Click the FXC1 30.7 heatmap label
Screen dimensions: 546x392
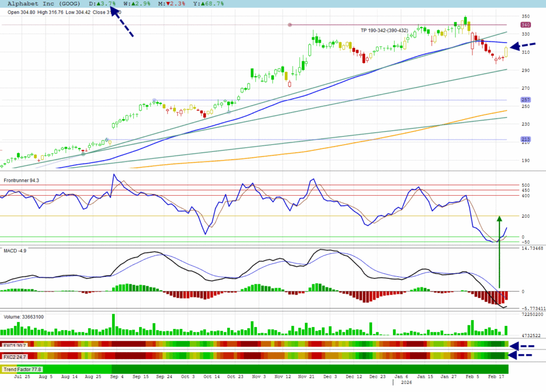(x=15, y=346)
